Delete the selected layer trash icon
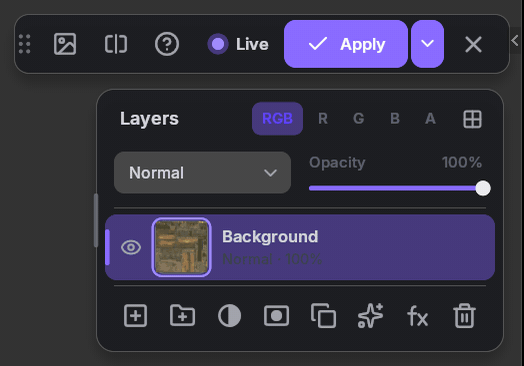Viewport: 524px width, 366px height. click(x=464, y=315)
